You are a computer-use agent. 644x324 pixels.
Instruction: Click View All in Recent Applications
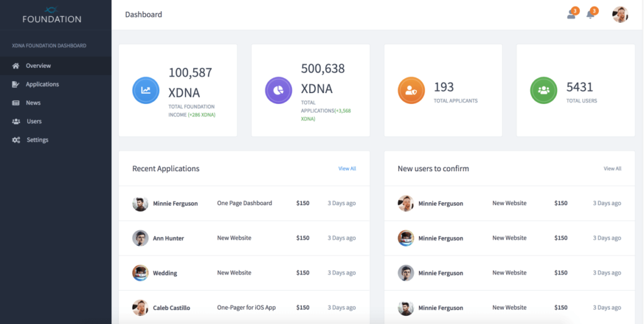click(x=347, y=169)
